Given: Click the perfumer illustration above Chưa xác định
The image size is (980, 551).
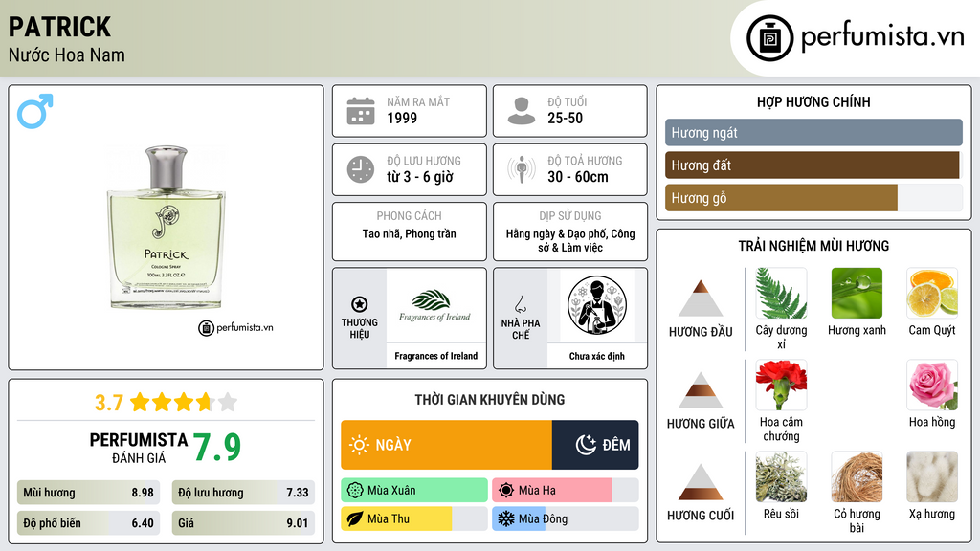Looking at the screenshot, I should pos(597,305).
